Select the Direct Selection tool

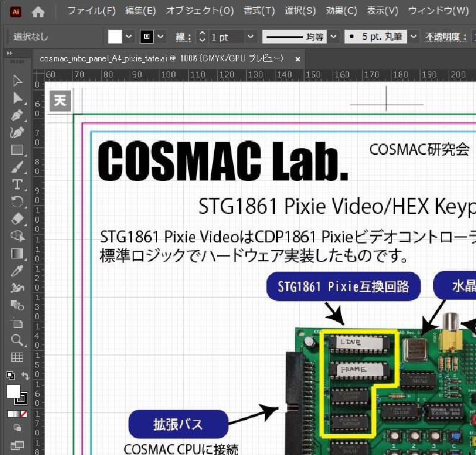pos(18,97)
